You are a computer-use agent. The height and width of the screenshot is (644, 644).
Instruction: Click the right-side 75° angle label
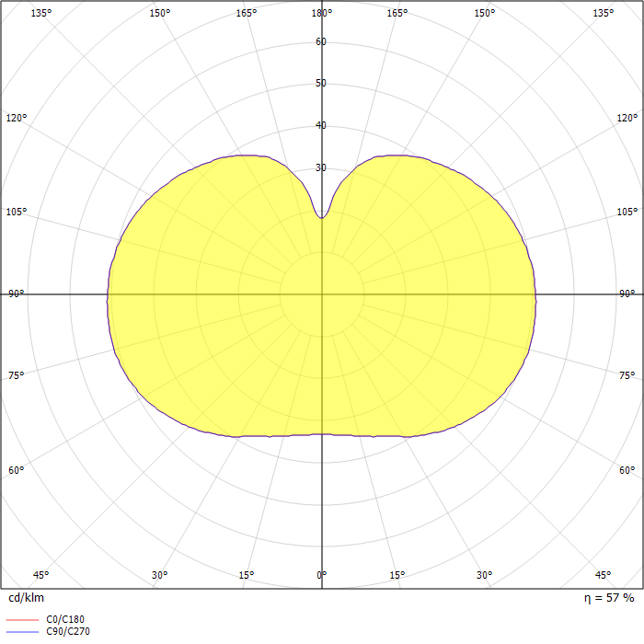coord(627,375)
